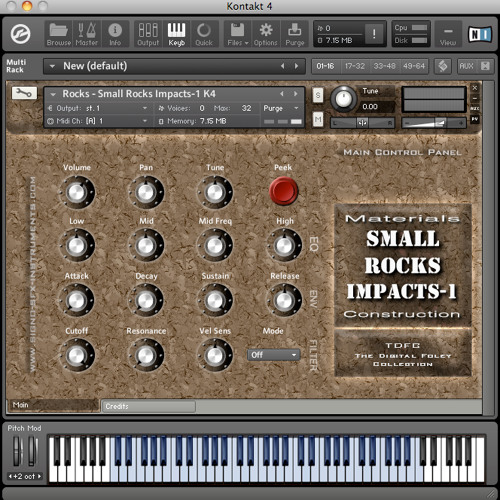Select instrument page 49-64
This screenshot has width=500, height=500.
pyautogui.click(x=414, y=66)
